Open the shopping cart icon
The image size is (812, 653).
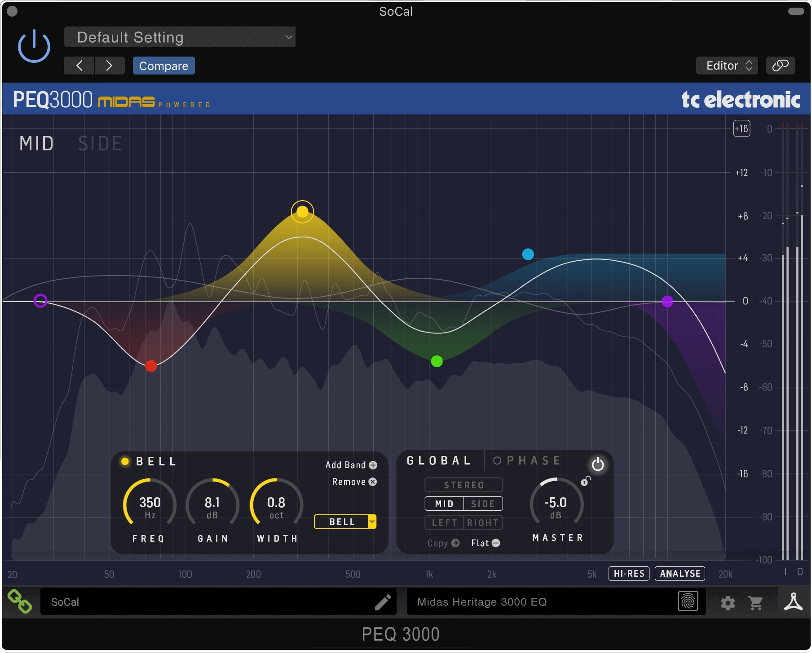[756, 603]
